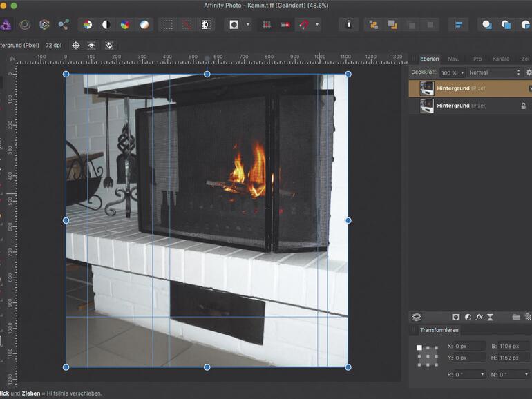Expand the rotation R value dropdown
The width and height of the screenshot is (532, 399).
tap(481, 374)
